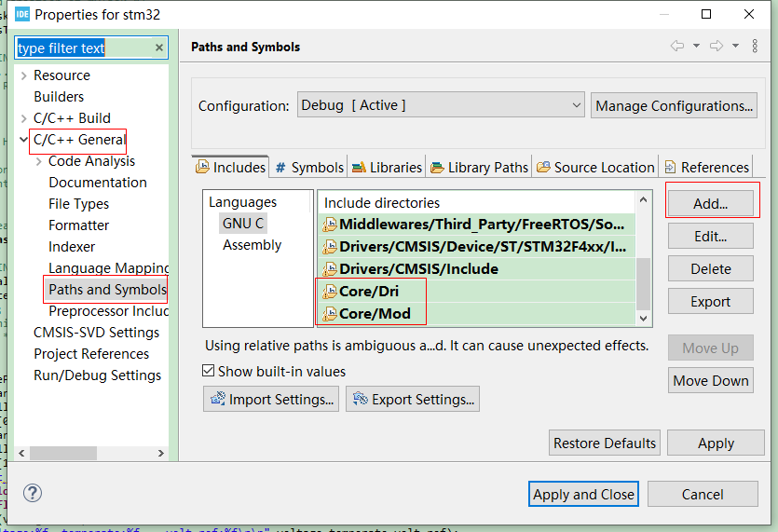Clear the filter text with X icon

coord(158,48)
